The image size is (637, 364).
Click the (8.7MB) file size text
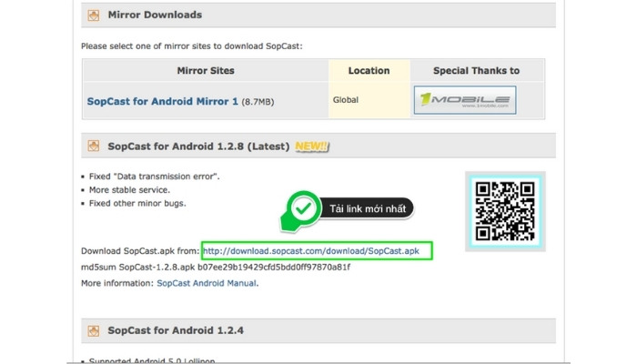tap(258, 102)
